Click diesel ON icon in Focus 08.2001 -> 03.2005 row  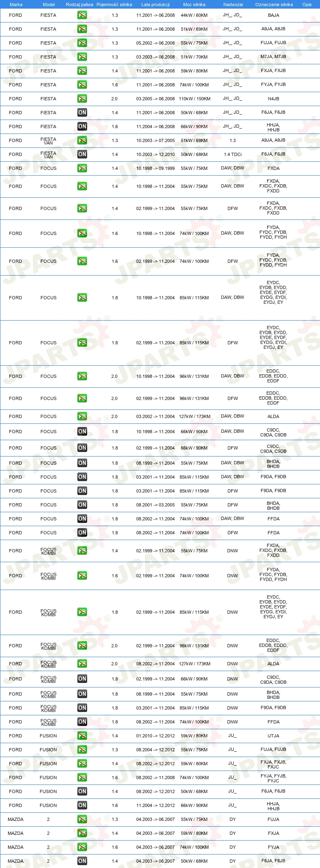[x=82, y=505]
